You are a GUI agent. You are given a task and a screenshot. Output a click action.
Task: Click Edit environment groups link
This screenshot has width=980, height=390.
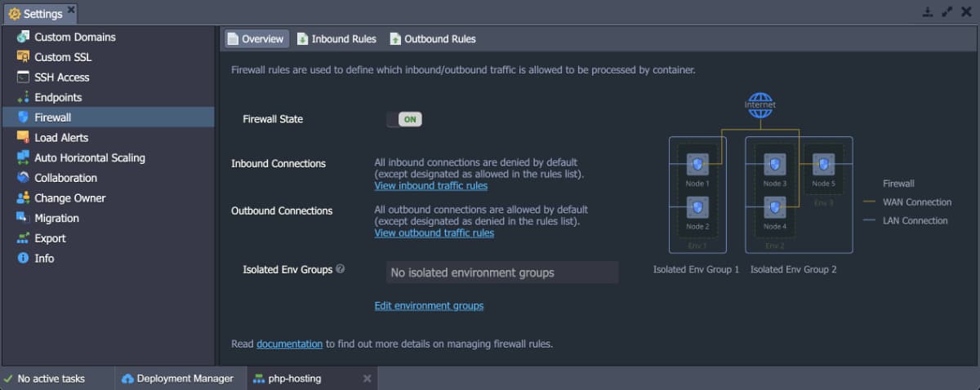[429, 306]
